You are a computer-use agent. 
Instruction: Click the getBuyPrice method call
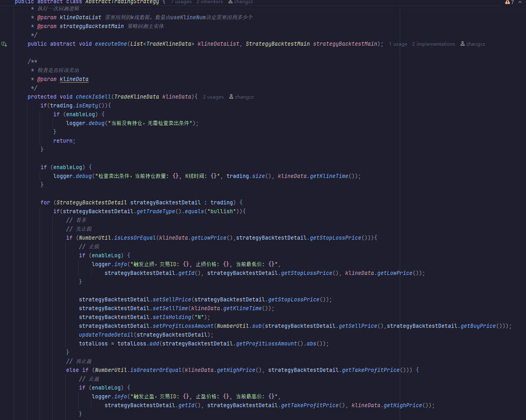(478, 326)
